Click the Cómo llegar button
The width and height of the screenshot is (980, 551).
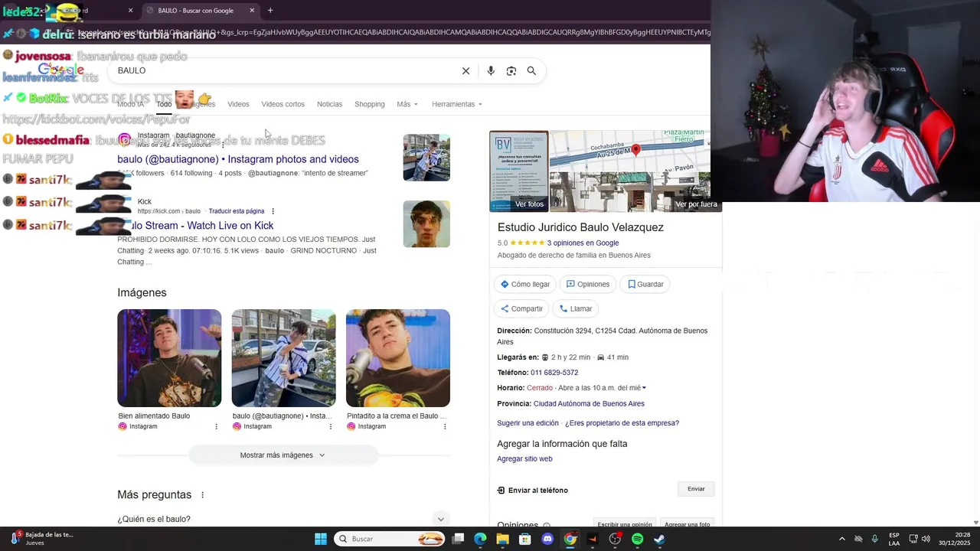(x=525, y=284)
